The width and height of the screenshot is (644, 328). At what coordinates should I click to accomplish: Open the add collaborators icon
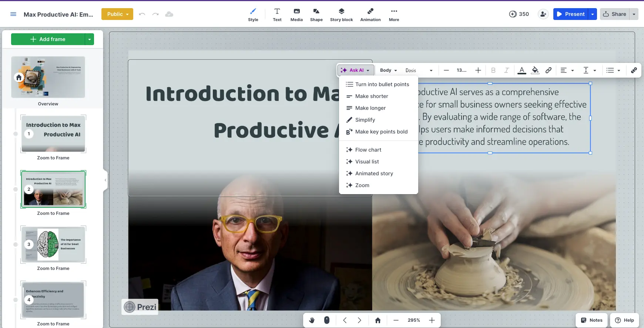(x=543, y=14)
